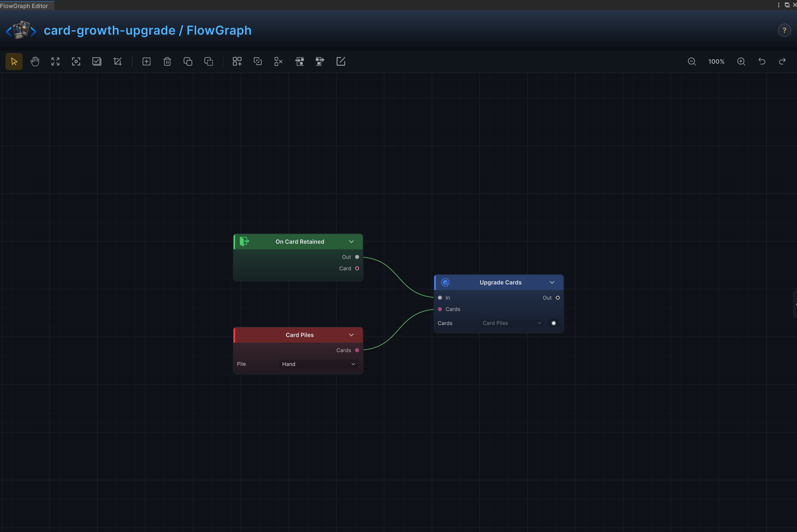Open the Cards dropdown showing Card Piles
Screen dimensions: 797x532
(x=512, y=323)
